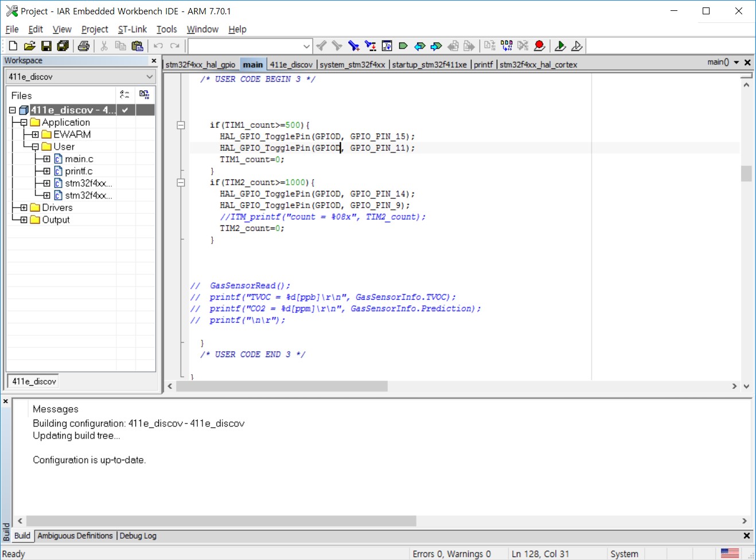Open the 411e_discov configuration dropdown
This screenshot has height=560, width=756.
(x=149, y=77)
